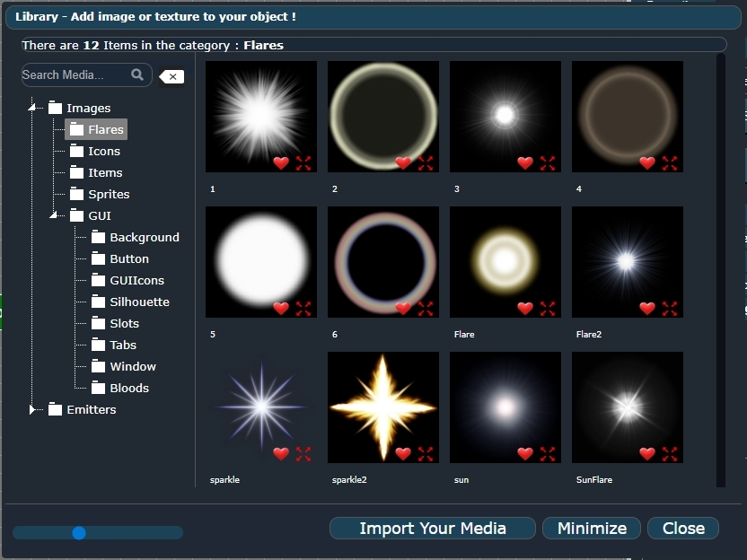
Task: Select the Flares folder
Action: tap(96, 129)
